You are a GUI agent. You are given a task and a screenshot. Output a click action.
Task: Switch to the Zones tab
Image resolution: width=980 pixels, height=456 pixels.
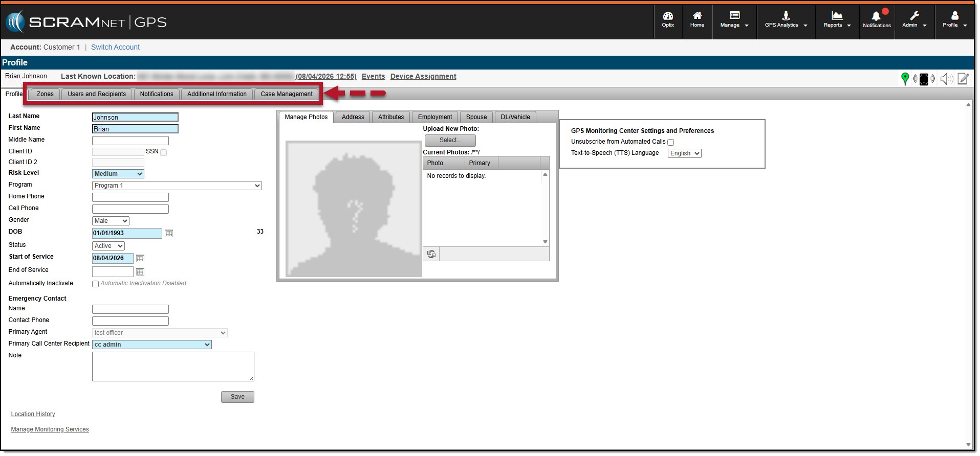[x=45, y=94]
